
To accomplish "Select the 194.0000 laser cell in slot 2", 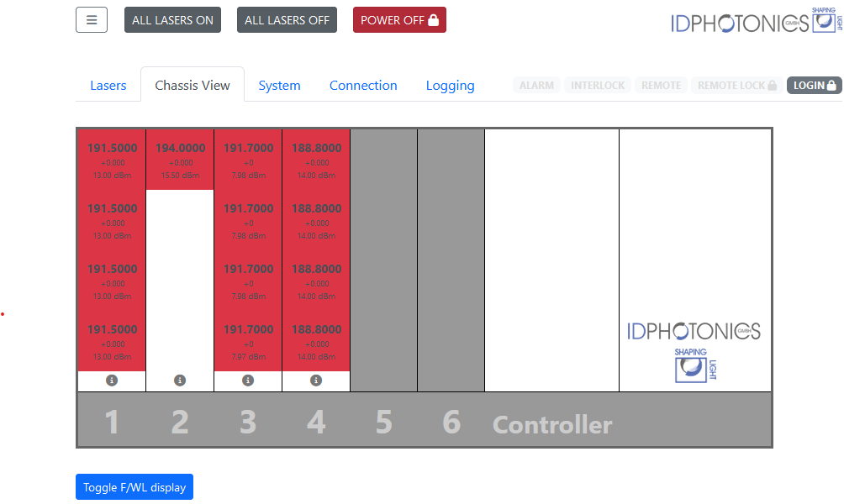I will coord(180,160).
